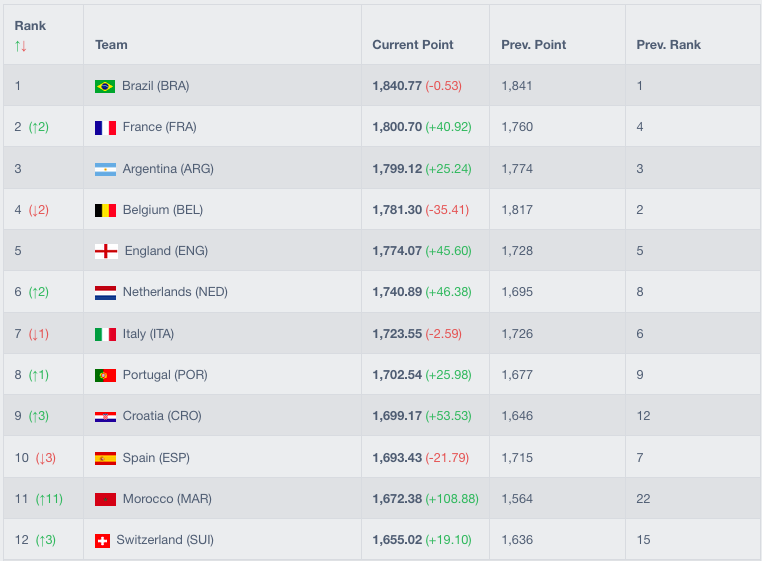Image resolution: width=762 pixels, height=561 pixels.
Task: Click the England flag icon
Action: pyautogui.click(x=106, y=251)
